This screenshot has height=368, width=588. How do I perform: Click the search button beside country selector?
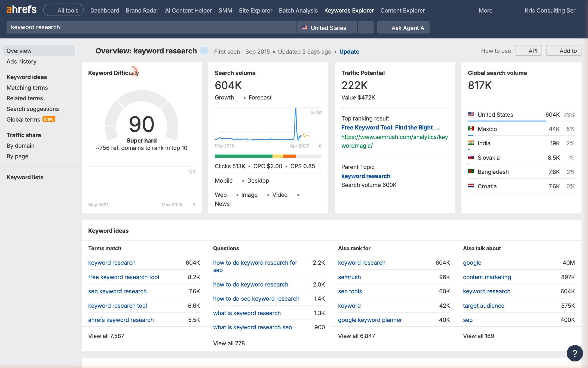[x=366, y=28]
